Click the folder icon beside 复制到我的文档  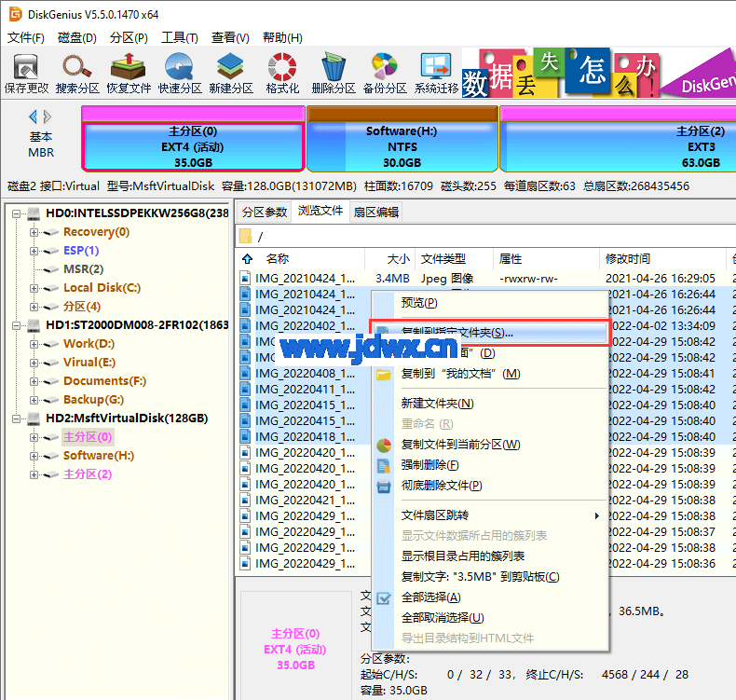384,375
